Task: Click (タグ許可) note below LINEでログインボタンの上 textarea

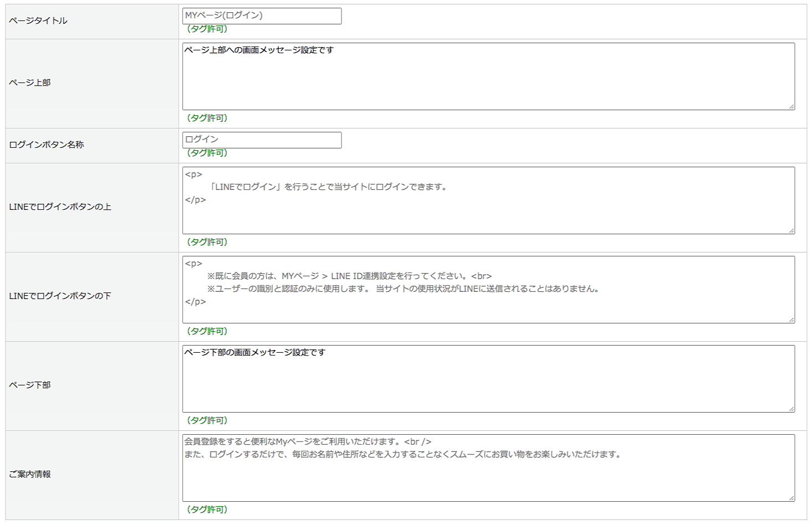Action: (x=207, y=242)
